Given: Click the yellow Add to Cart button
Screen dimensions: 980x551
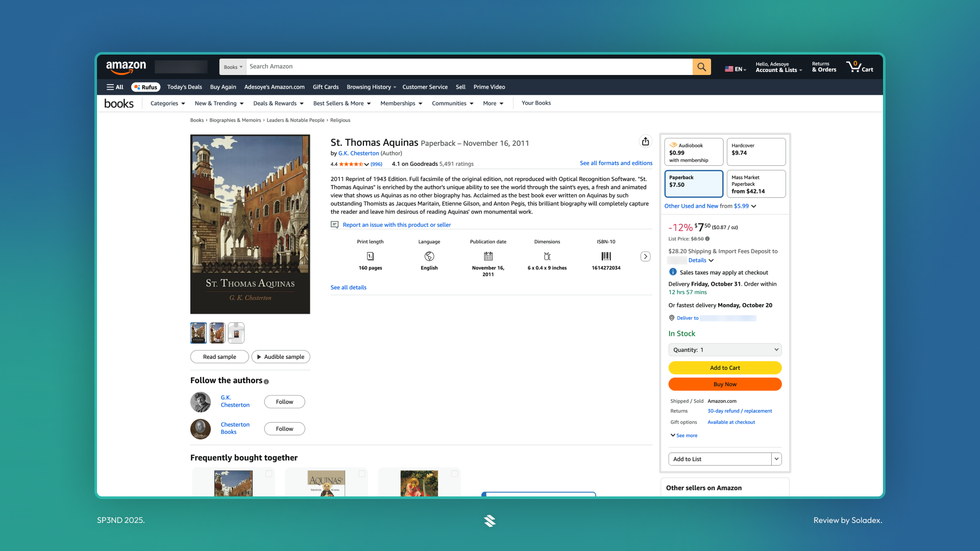Looking at the screenshot, I should 725,368.
